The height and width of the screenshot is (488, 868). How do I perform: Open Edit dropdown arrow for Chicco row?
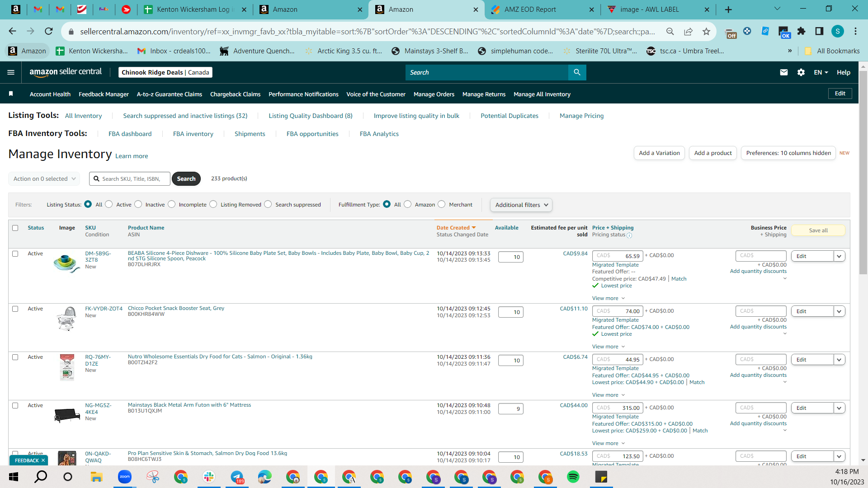(840, 311)
